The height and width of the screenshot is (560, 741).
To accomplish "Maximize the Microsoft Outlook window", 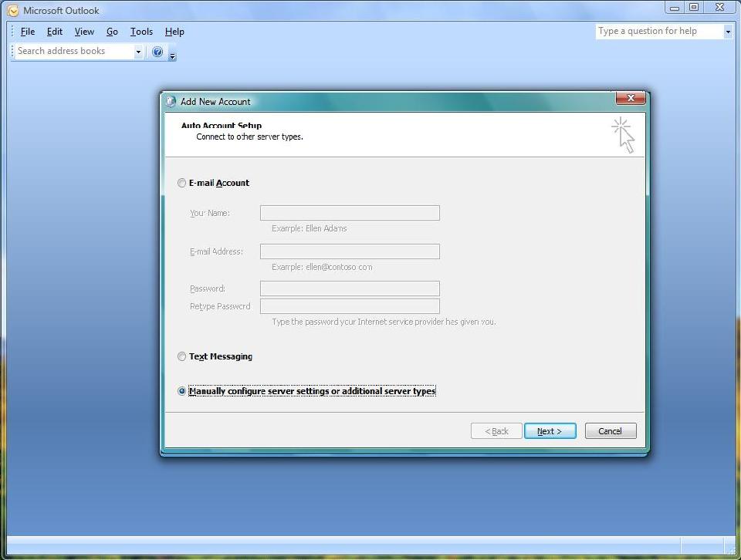I will pyautogui.click(x=694, y=7).
